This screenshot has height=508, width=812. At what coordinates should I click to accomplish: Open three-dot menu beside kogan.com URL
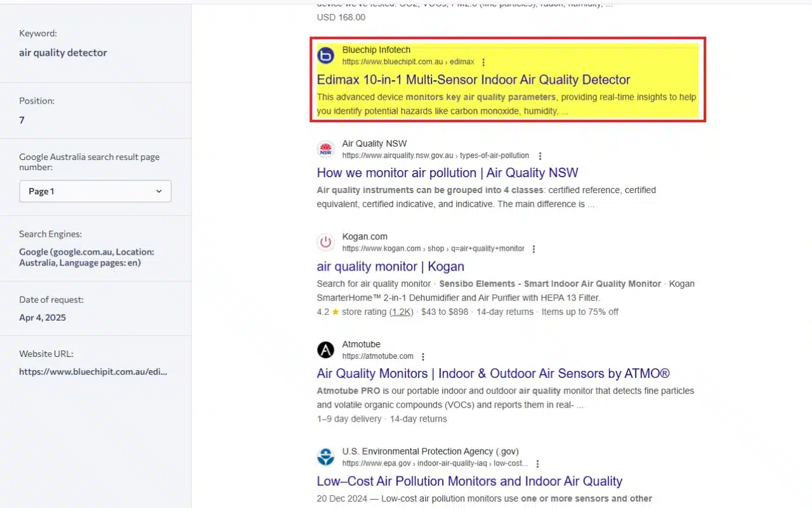[x=534, y=249]
